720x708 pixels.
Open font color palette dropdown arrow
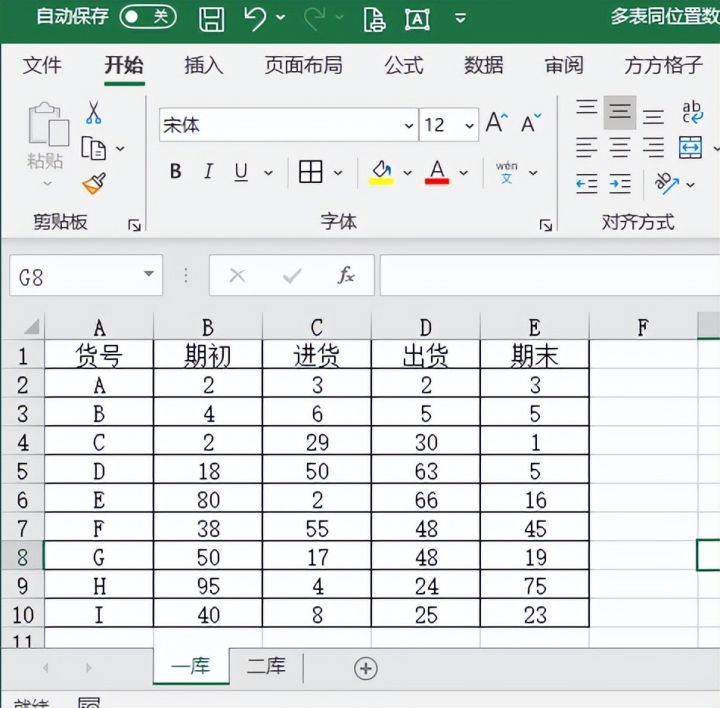click(x=464, y=173)
